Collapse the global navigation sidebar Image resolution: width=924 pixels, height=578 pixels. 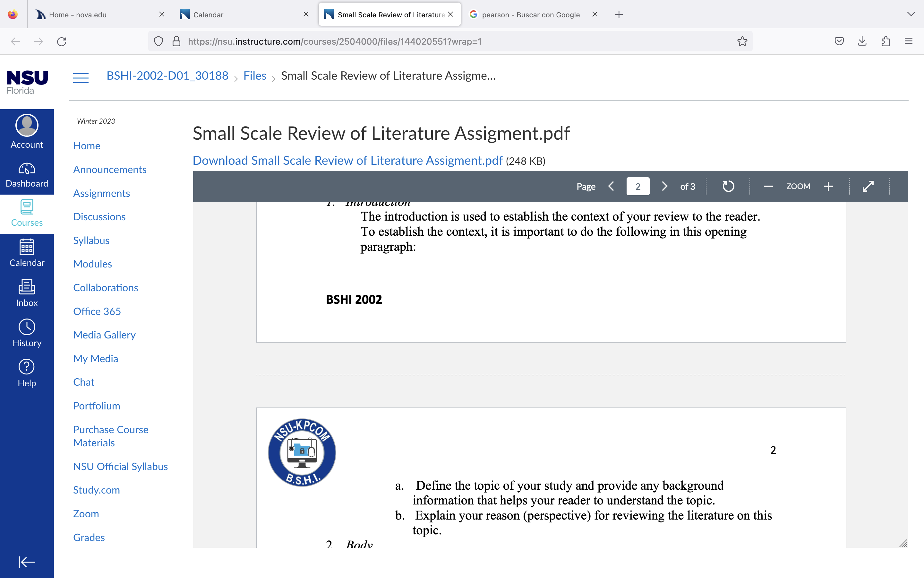pyautogui.click(x=27, y=562)
